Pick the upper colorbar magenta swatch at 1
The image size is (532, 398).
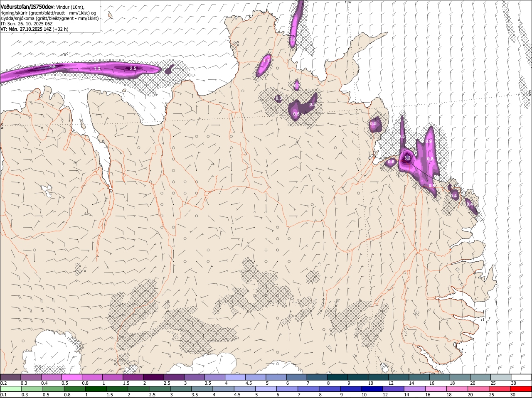pos(113,377)
